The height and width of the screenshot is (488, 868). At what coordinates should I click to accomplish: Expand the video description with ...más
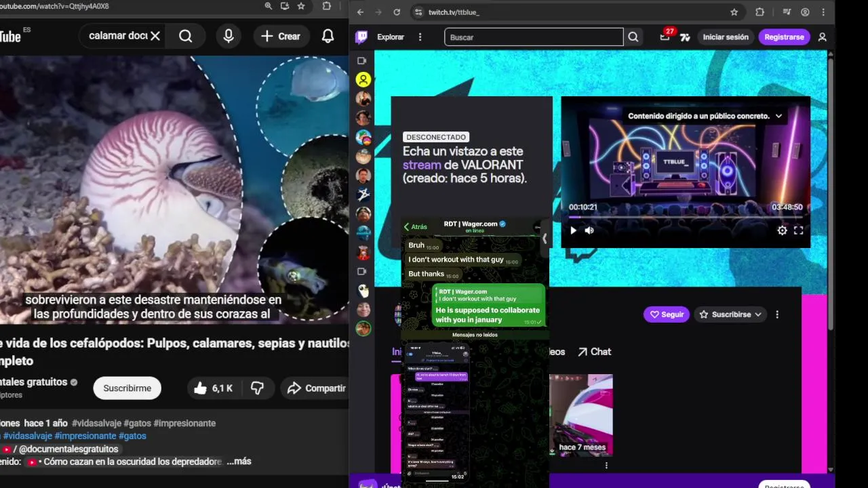click(239, 462)
